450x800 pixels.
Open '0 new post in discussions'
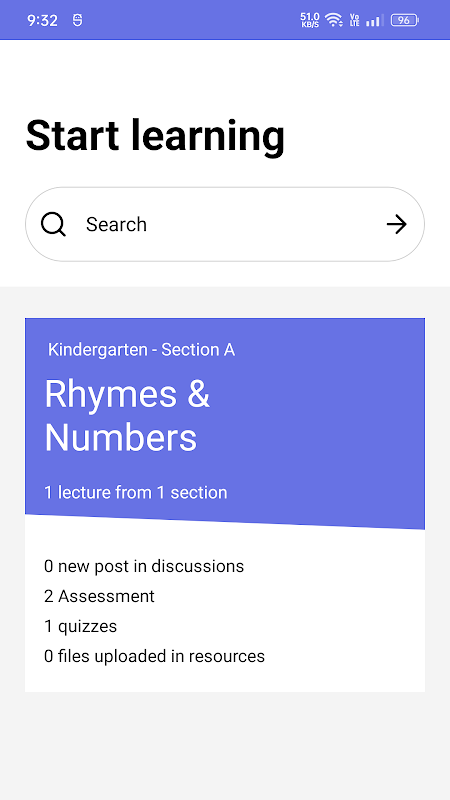(144, 566)
